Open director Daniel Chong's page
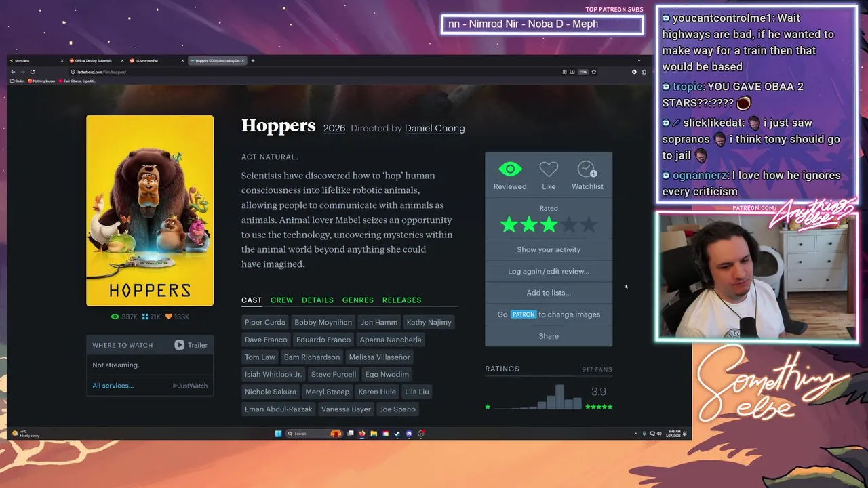The height and width of the screenshot is (488, 868). (x=435, y=128)
